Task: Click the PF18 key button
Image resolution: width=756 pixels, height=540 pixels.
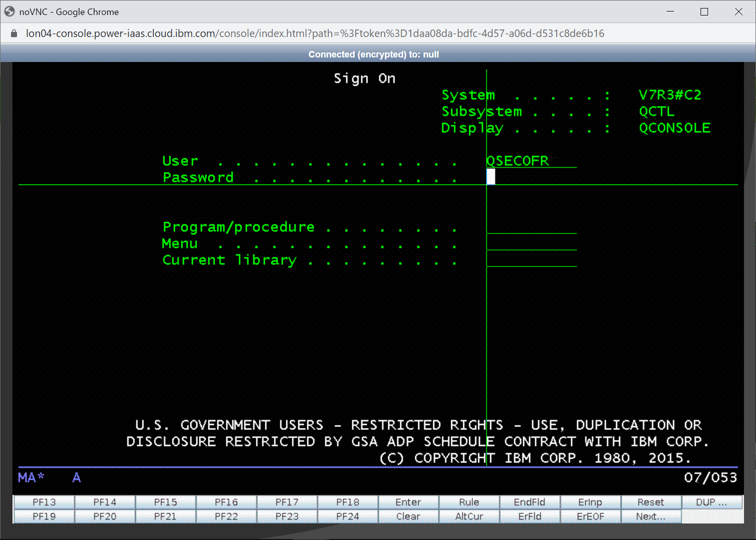Action: [348, 502]
